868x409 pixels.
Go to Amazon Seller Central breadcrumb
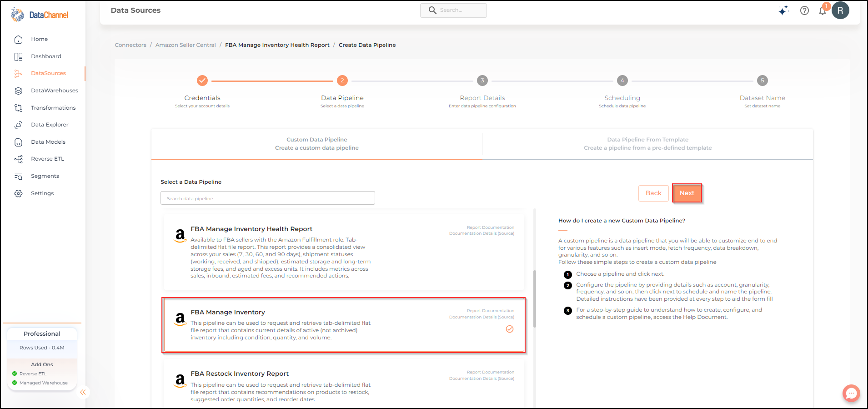186,45
